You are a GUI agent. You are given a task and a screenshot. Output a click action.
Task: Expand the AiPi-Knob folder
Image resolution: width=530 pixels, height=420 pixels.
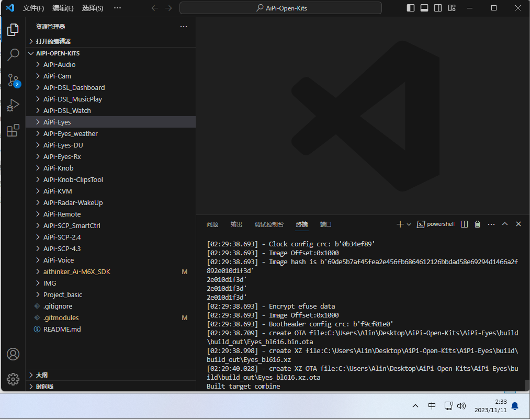tap(111, 168)
